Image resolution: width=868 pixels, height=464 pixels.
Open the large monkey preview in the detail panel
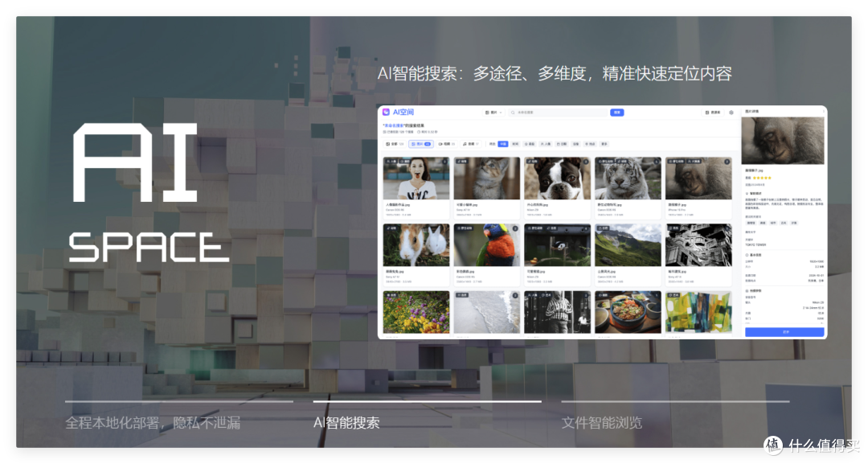coord(783,141)
